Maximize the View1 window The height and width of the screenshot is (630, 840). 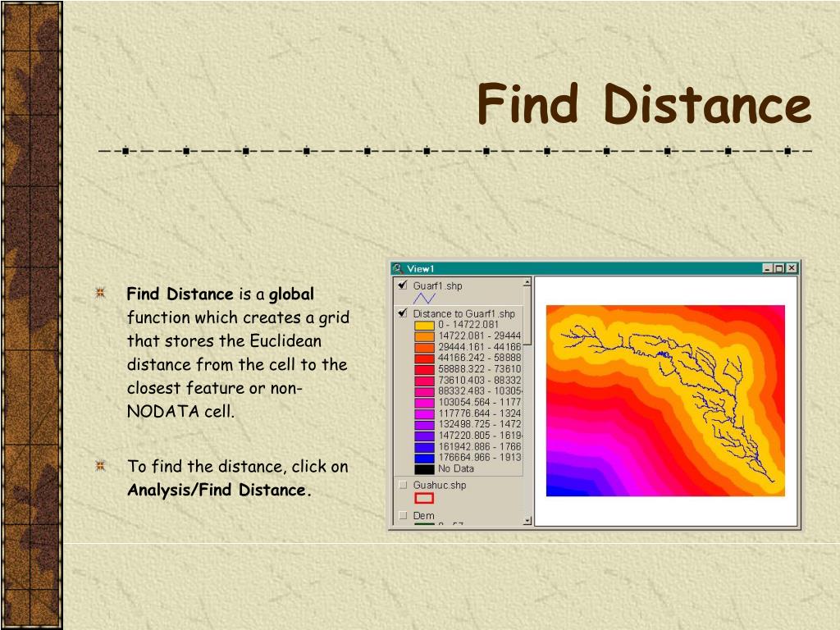coord(778,268)
